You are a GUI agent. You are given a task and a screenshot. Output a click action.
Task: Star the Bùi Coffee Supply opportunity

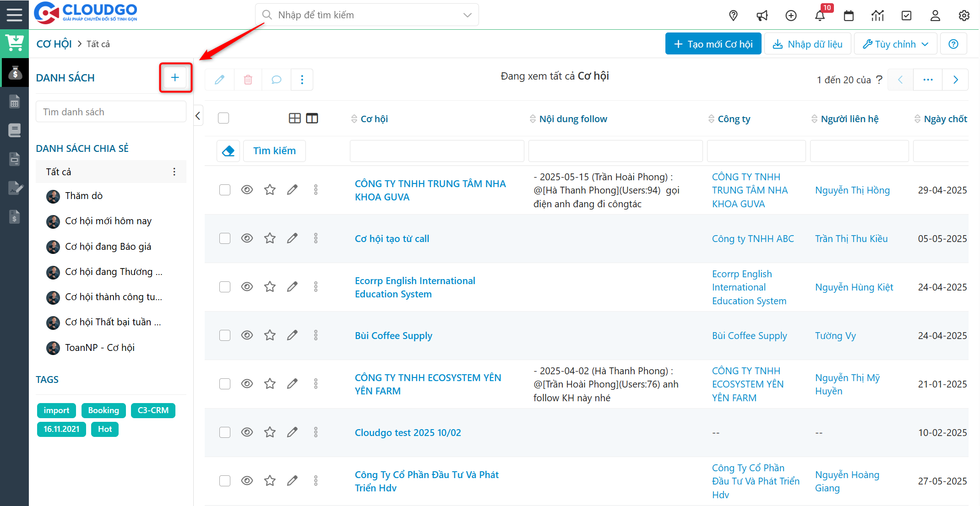(270, 335)
